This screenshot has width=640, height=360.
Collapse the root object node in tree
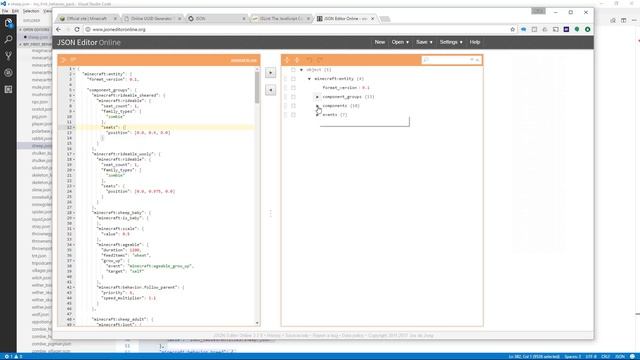click(x=301, y=70)
